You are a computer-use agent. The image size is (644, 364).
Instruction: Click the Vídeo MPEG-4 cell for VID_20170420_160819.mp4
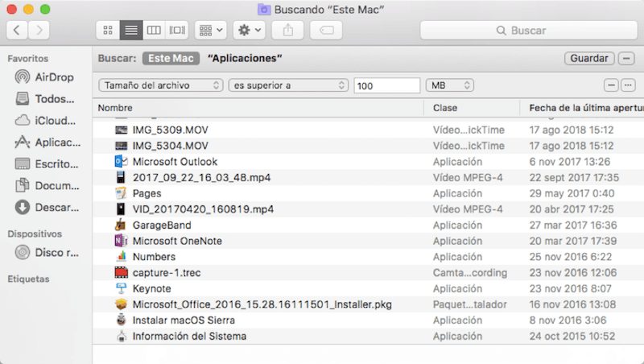click(x=468, y=209)
